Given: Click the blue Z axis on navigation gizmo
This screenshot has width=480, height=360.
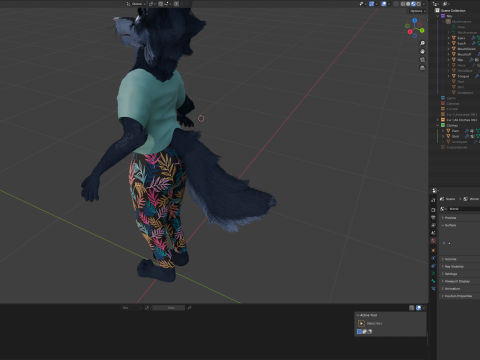Looking at the screenshot, I should coord(415,21).
